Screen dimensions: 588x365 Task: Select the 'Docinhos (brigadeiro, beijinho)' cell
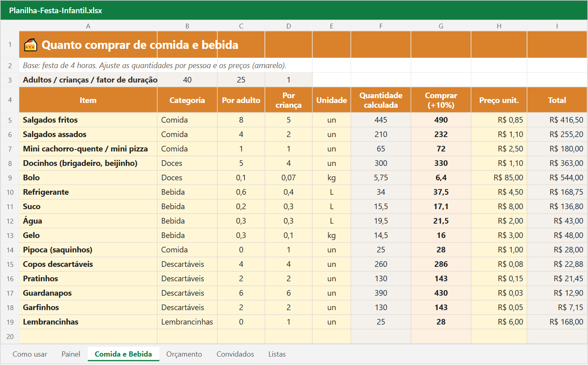(x=88, y=163)
